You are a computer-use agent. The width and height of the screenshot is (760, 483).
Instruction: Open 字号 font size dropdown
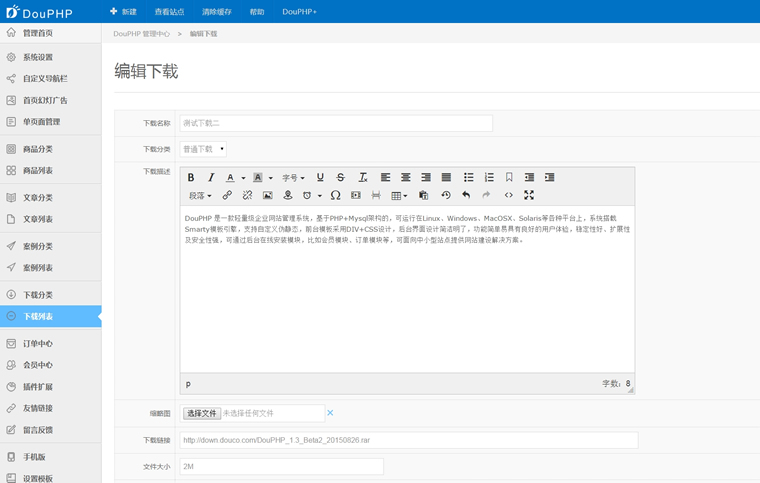click(293, 178)
